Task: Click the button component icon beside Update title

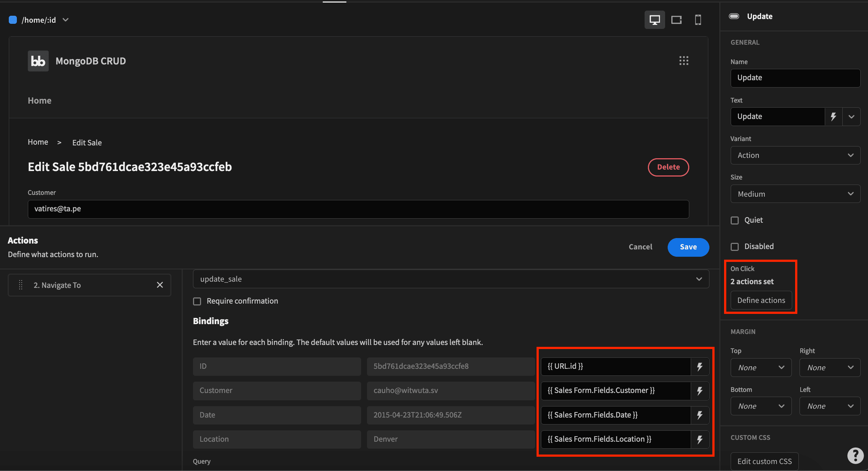Action: point(734,16)
